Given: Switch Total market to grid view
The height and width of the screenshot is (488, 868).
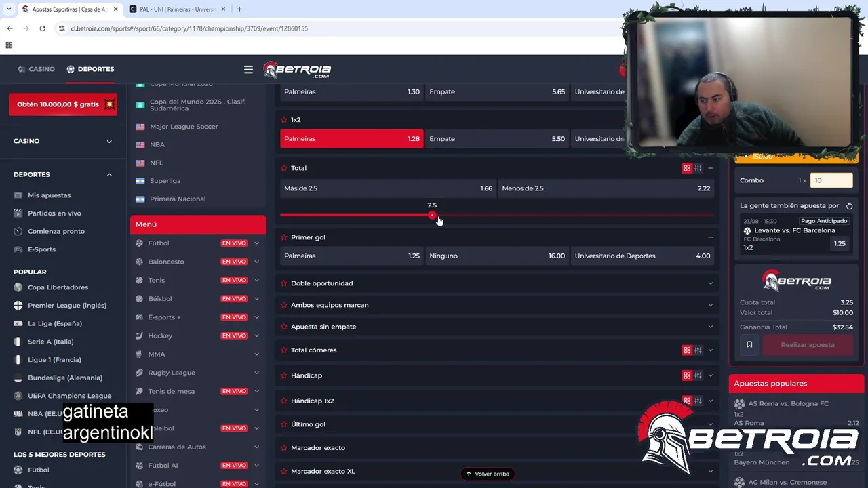Looking at the screenshot, I should (687, 168).
